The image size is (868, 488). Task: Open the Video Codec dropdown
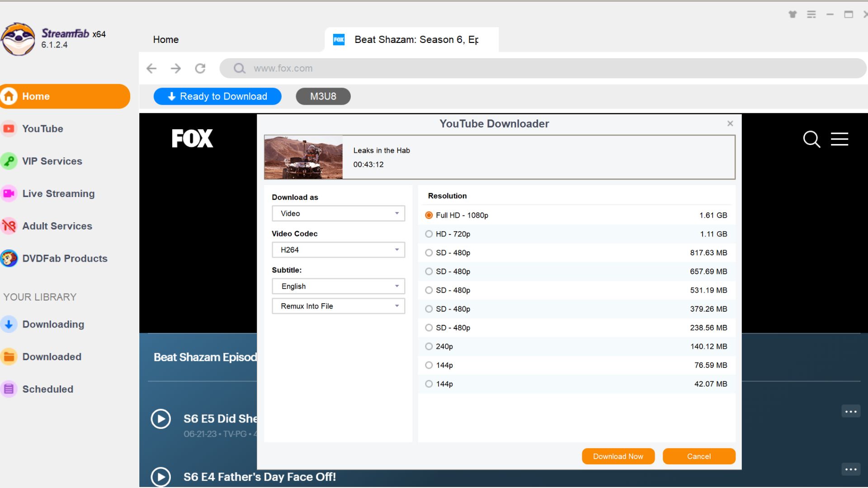(x=338, y=249)
